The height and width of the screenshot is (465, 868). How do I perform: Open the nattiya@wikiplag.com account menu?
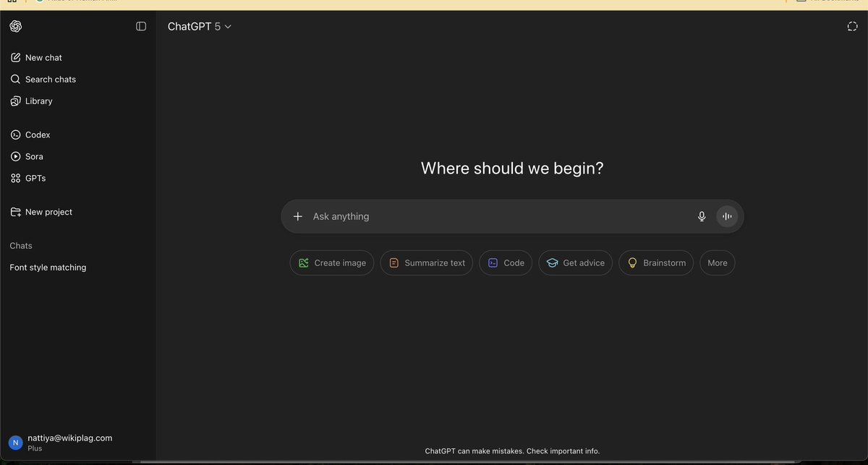click(x=78, y=443)
